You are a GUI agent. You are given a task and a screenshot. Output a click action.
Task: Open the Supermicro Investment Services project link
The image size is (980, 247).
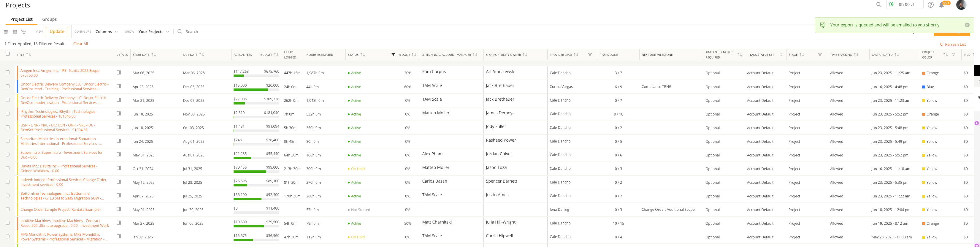61,155
